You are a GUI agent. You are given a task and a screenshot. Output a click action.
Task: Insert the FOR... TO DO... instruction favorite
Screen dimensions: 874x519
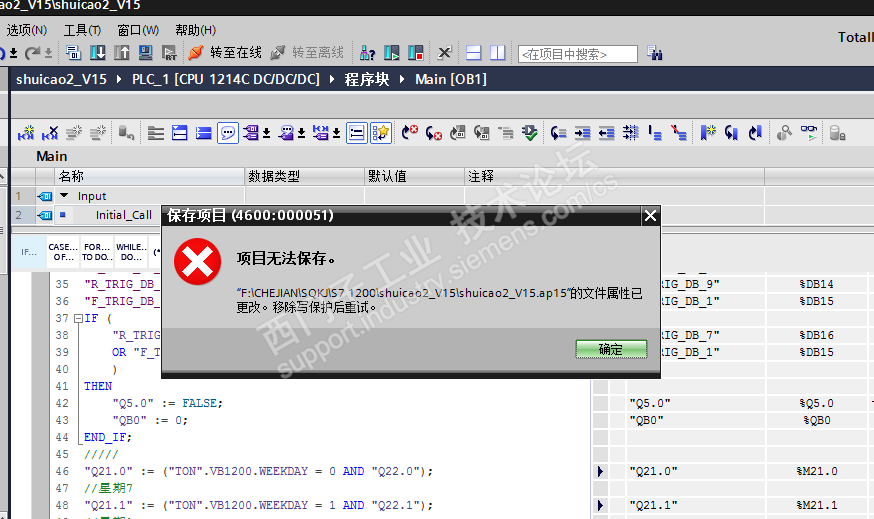pos(97,252)
